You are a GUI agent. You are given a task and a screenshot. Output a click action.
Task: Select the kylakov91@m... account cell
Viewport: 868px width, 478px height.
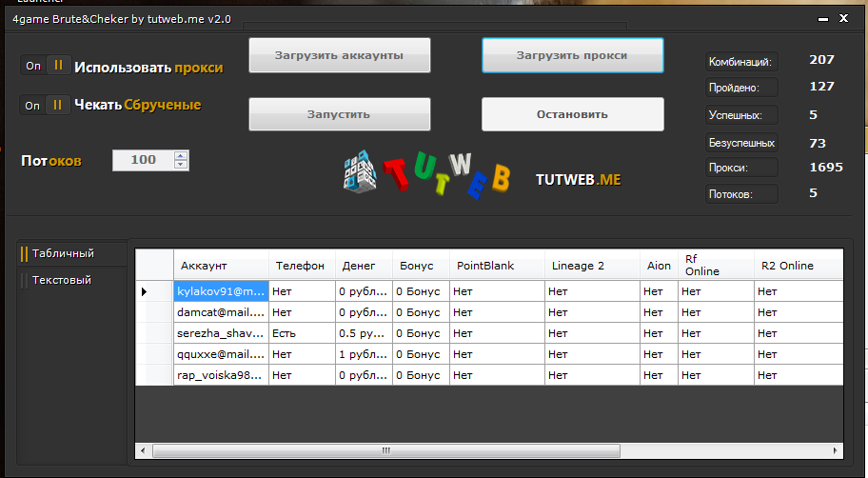(x=221, y=291)
